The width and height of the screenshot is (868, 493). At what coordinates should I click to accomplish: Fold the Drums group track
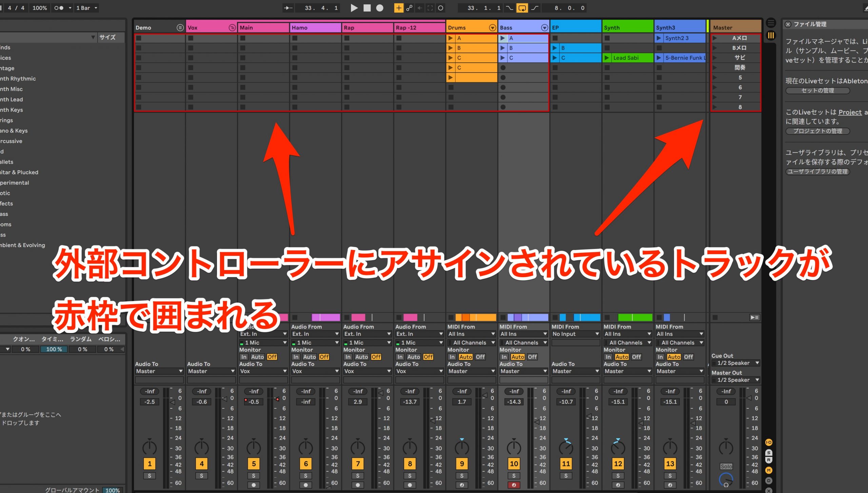coord(492,27)
